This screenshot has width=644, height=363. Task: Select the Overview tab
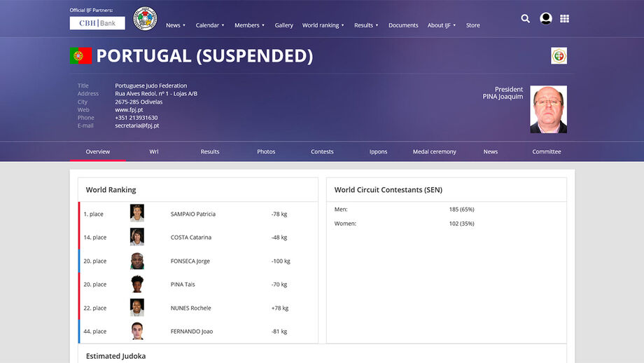(98, 151)
